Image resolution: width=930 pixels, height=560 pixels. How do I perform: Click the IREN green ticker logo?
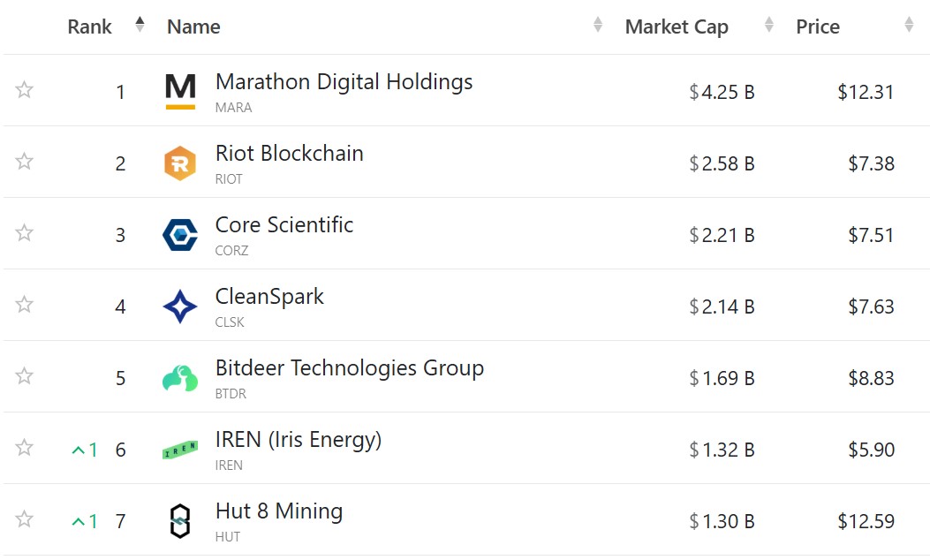coord(179,449)
